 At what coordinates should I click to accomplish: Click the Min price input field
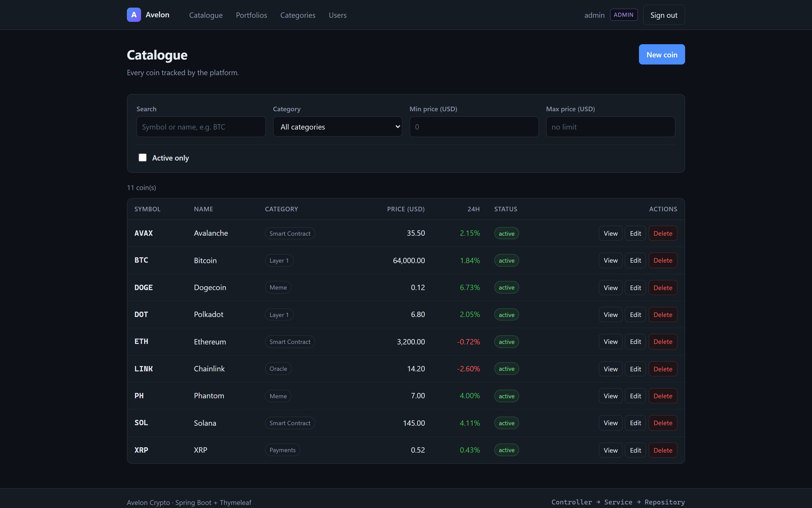pos(474,127)
